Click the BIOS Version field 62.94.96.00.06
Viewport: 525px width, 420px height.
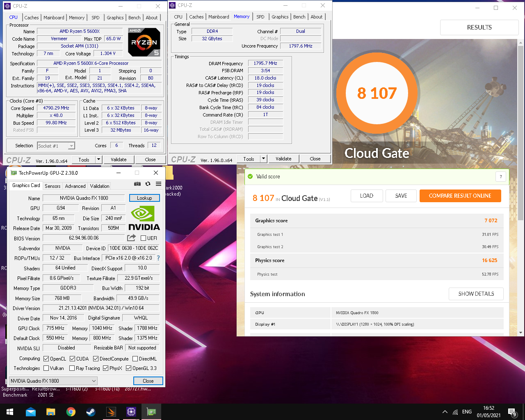tap(84, 238)
